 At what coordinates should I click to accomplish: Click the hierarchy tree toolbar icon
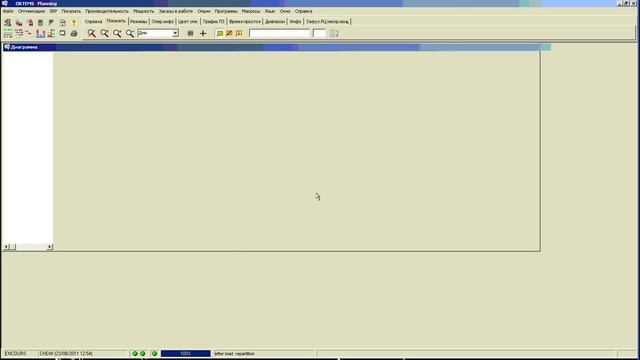[x=51, y=33]
